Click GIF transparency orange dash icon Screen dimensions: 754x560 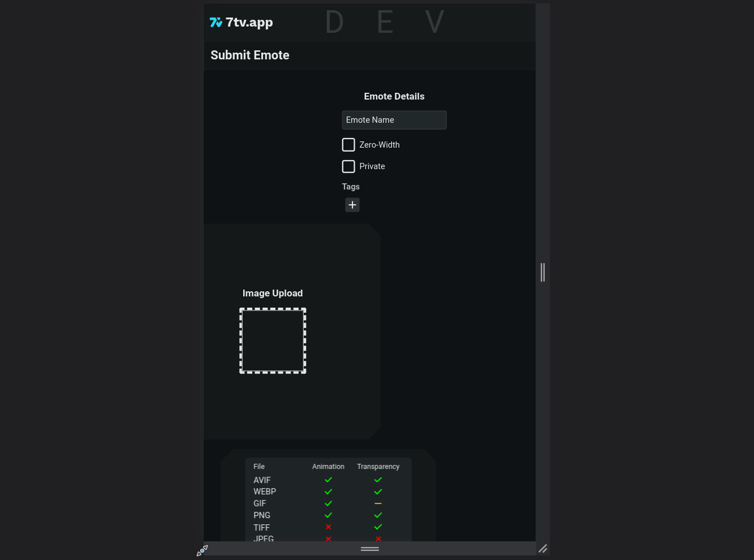378,503
